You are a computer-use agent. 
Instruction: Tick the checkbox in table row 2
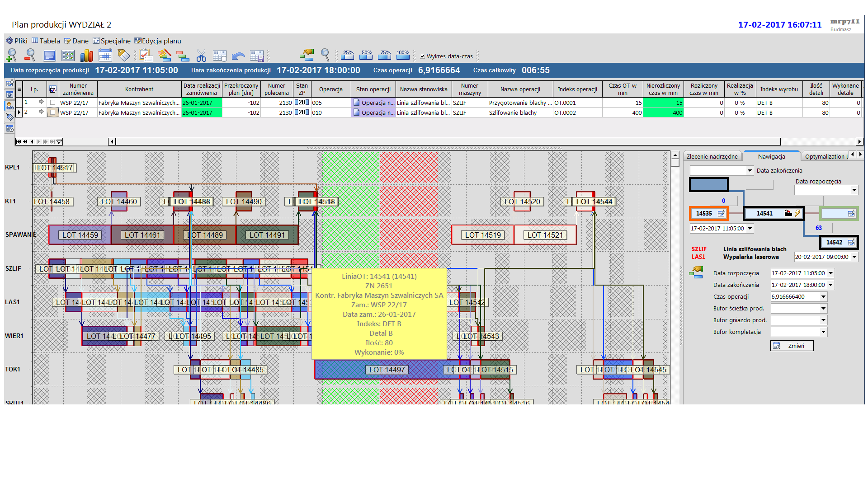click(x=53, y=113)
